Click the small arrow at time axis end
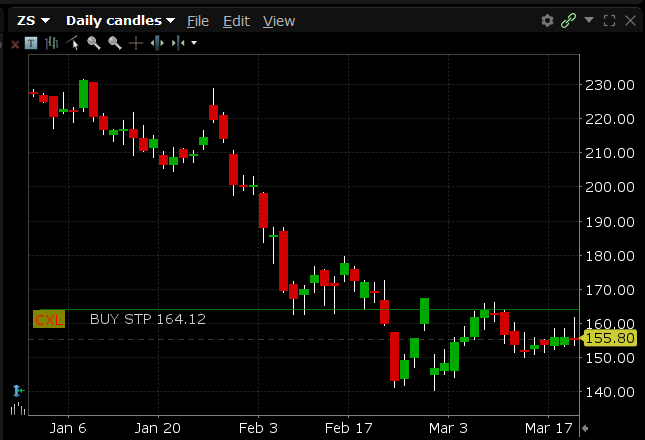The width and height of the screenshot is (645, 440). point(585,428)
